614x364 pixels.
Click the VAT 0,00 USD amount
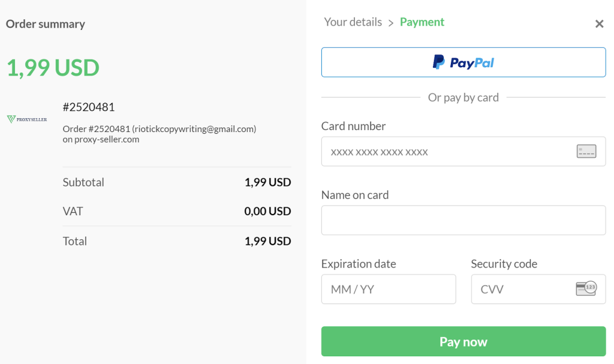tap(267, 211)
